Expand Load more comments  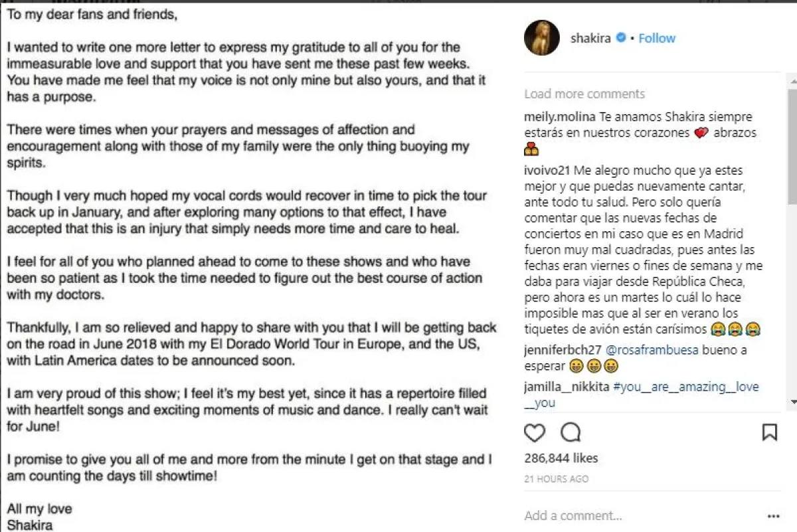(x=584, y=94)
